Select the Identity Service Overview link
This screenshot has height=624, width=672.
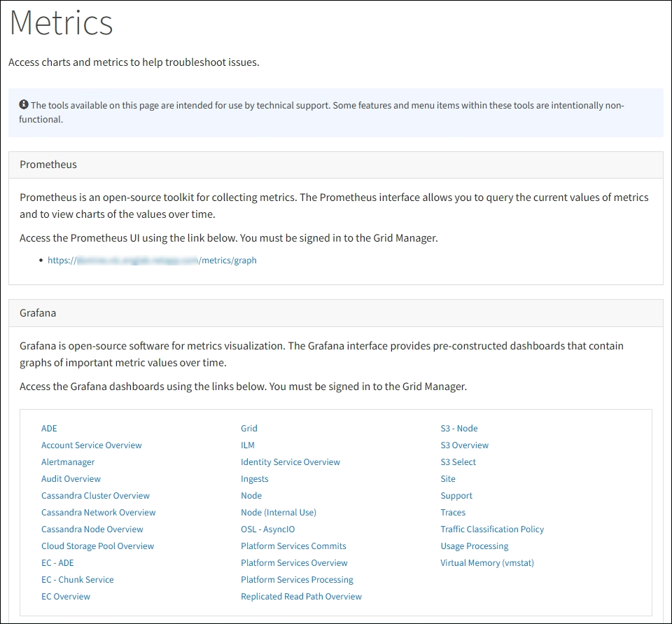tap(290, 462)
